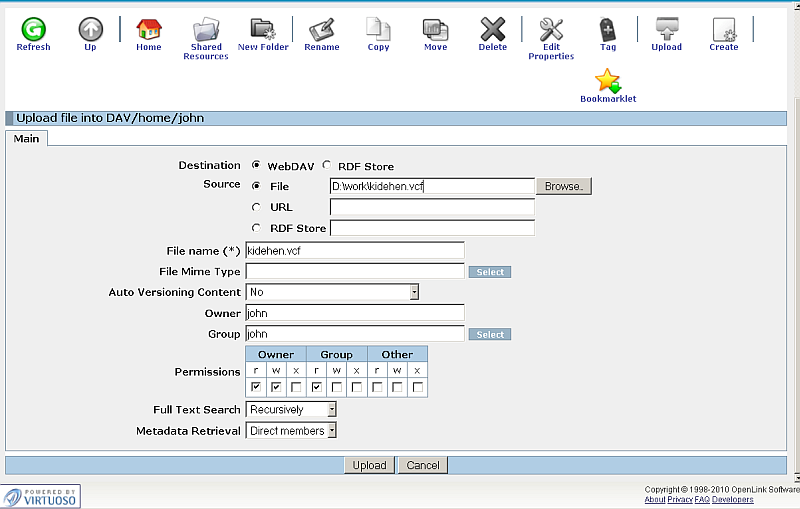The image size is (800, 509).
Task: Choose URL as the source type
Action: 257,207
